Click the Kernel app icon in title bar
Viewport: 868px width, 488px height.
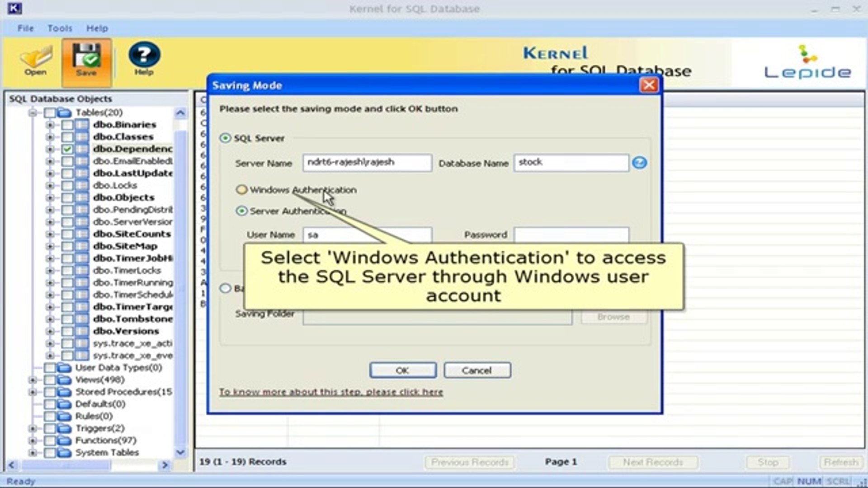pos(15,8)
